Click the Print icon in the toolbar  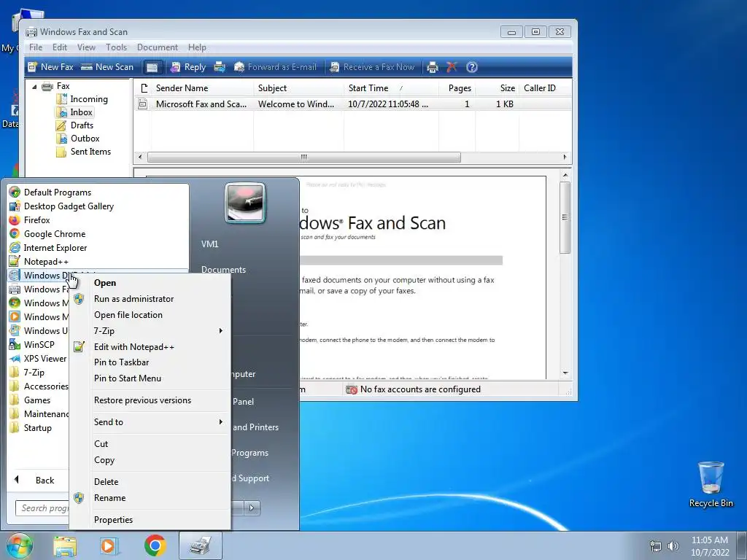pos(433,67)
